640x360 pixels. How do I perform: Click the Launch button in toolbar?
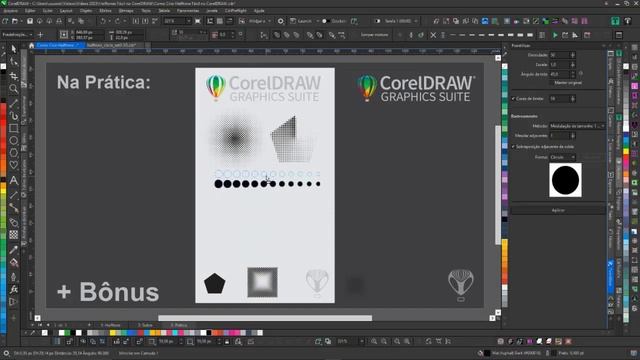(301, 21)
